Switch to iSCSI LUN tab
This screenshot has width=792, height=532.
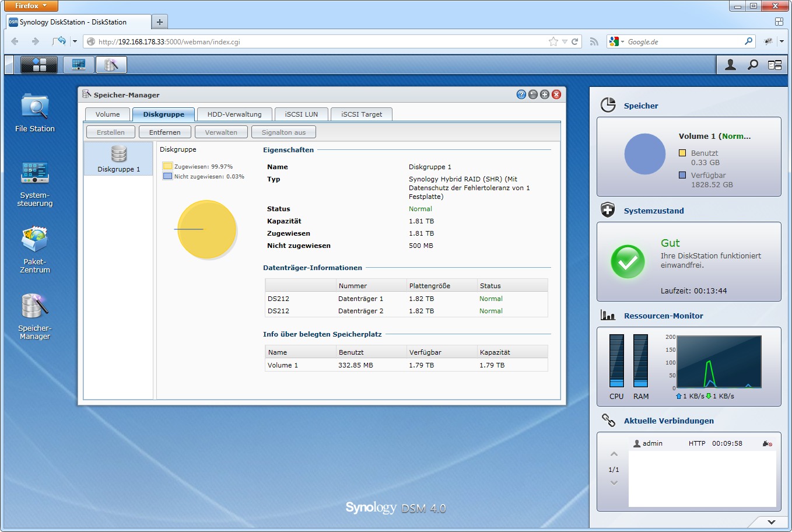pyautogui.click(x=302, y=114)
